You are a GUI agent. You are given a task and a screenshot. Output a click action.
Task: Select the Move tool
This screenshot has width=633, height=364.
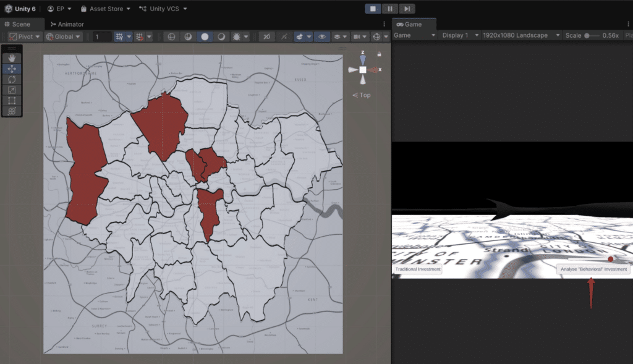[12, 69]
